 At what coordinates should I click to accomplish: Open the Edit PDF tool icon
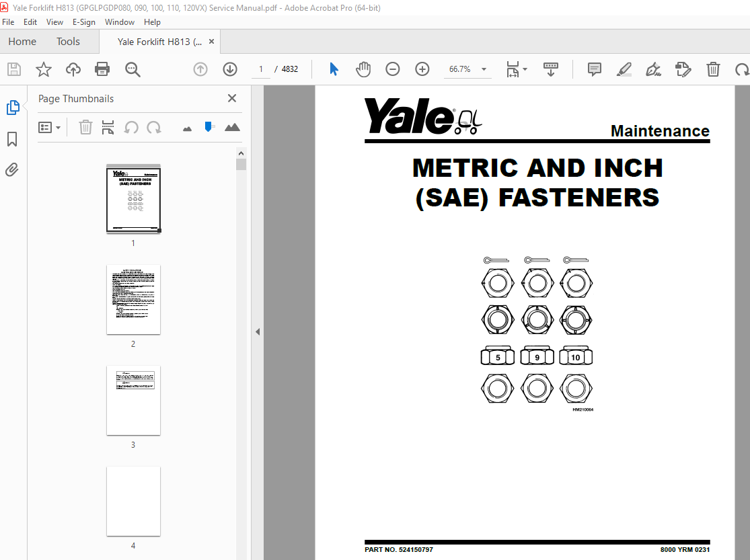coord(683,69)
